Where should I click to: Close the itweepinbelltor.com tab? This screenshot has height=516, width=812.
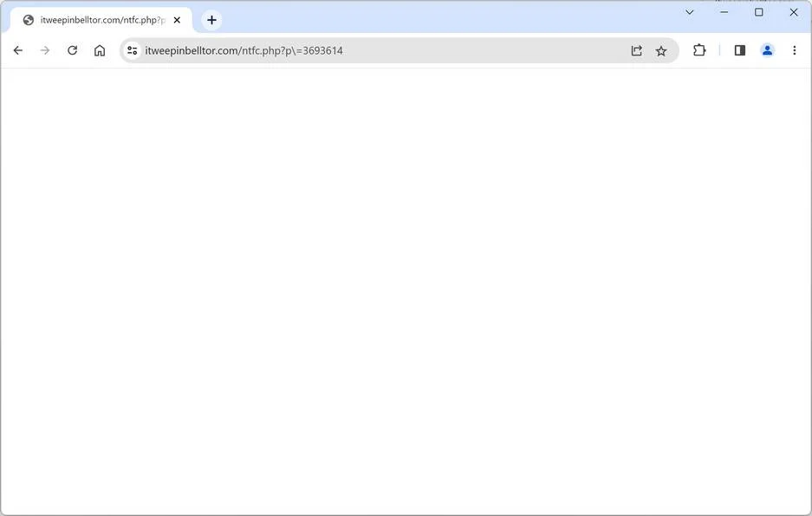coord(177,20)
